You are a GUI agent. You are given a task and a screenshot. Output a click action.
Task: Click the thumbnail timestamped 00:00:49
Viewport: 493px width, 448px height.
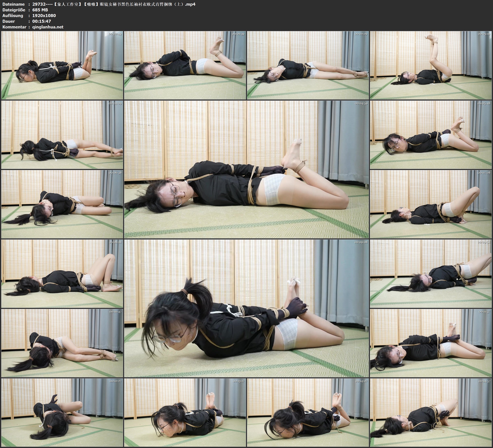tap(62, 65)
